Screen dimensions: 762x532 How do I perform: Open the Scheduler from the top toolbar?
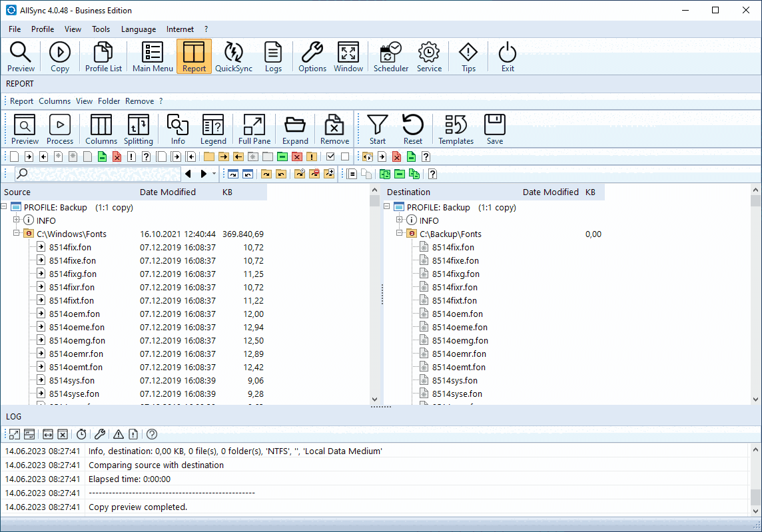[x=390, y=56]
